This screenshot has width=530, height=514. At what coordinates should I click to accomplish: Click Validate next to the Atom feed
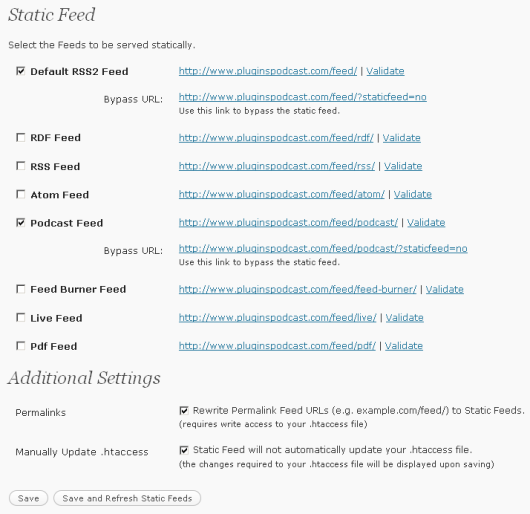413,194
